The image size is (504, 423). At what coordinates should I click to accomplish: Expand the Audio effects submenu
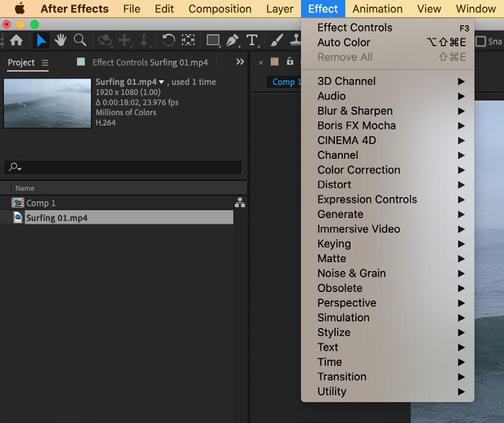[x=388, y=96]
